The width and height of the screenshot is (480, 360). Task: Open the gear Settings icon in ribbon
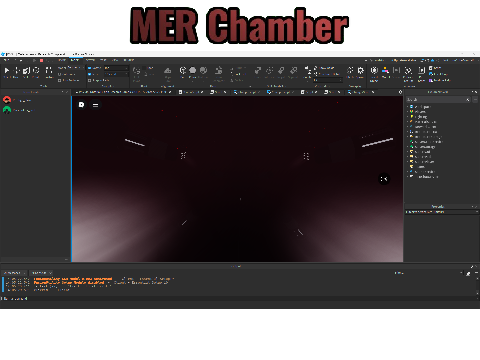[x=361, y=70]
